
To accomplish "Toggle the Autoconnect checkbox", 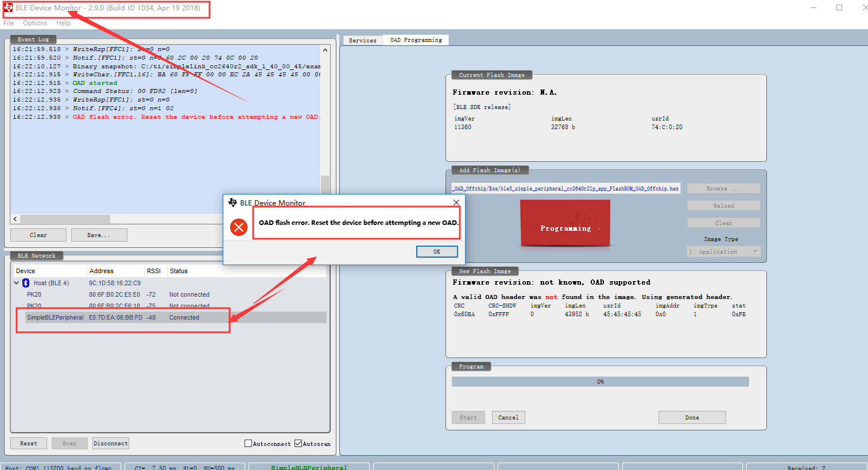I will coord(249,444).
